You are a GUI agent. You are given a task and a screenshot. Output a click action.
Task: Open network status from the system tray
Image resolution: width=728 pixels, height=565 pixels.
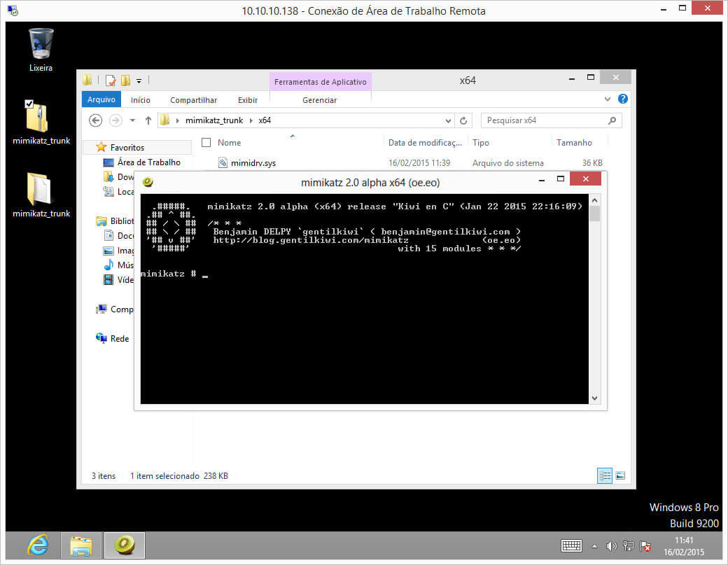click(x=628, y=545)
